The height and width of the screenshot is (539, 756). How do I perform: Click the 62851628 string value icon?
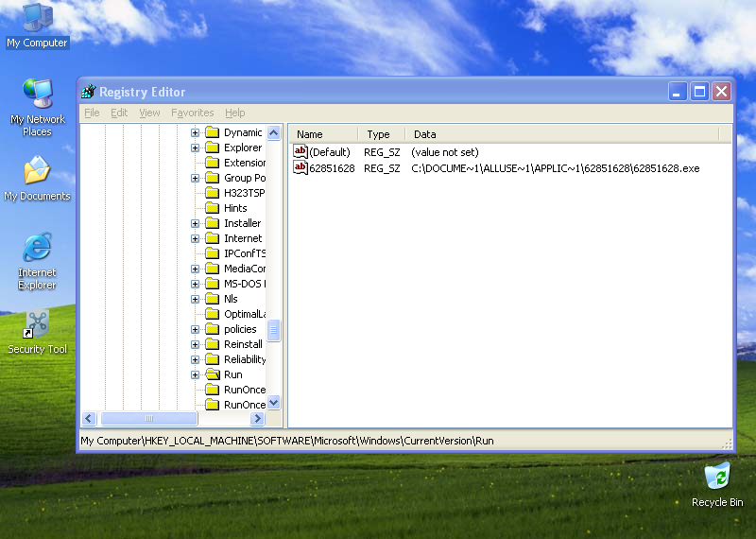301,167
